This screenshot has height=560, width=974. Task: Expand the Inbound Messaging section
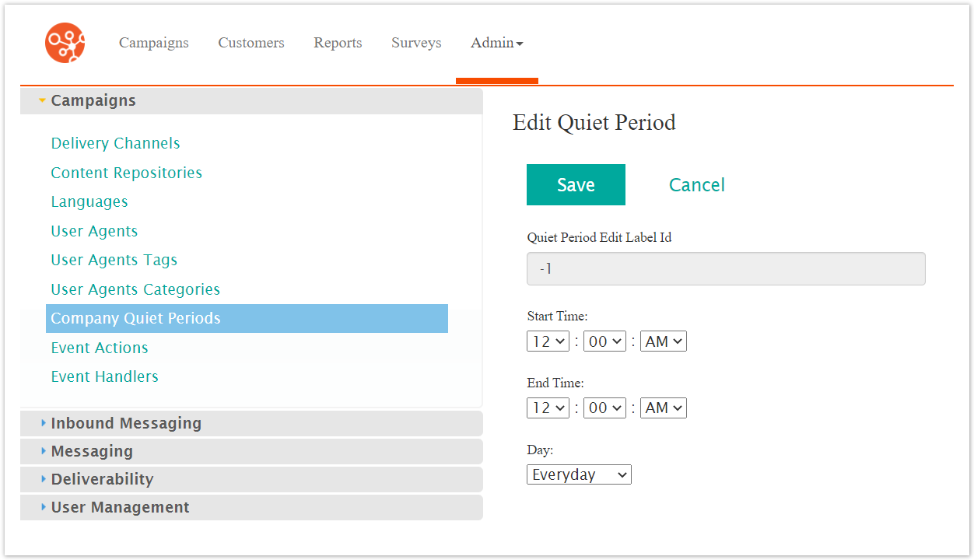(x=125, y=423)
